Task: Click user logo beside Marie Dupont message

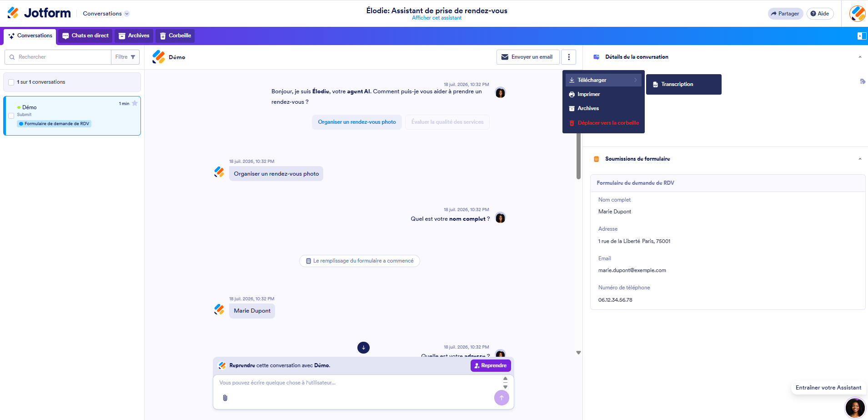Action: point(219,309)
